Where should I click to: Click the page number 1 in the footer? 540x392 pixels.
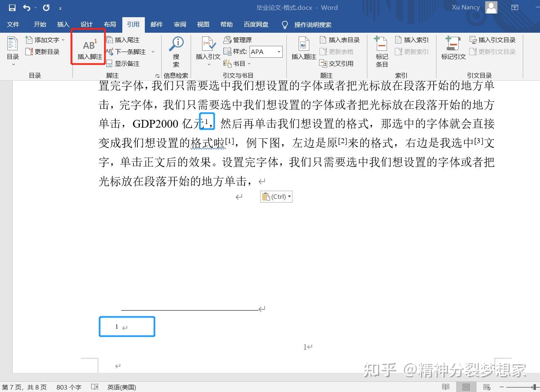tap(305, 347)
